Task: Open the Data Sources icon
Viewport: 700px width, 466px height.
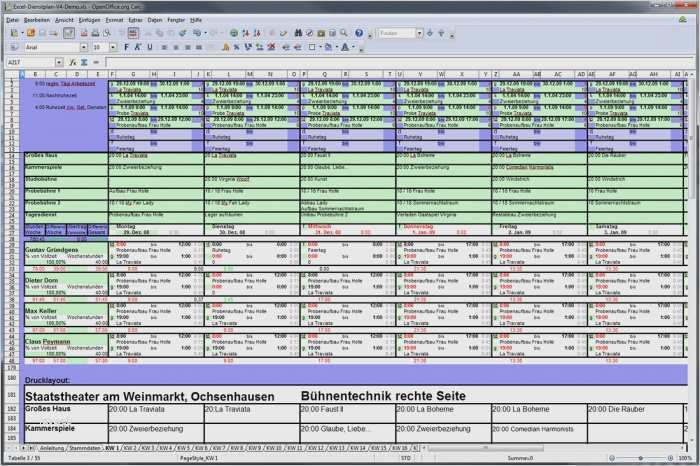Action: pyautogui.click(x=333, y=33)
